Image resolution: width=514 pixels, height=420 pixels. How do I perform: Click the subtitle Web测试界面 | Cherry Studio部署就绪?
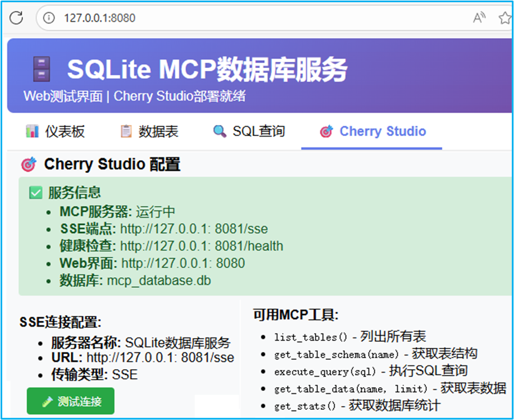pos(134,96)
